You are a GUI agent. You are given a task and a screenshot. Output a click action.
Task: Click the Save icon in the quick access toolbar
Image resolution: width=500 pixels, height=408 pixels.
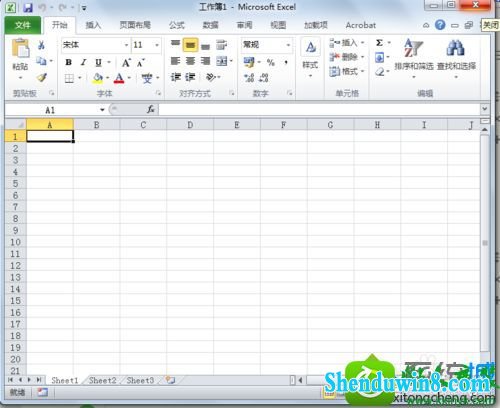click(x=28, y=7)
